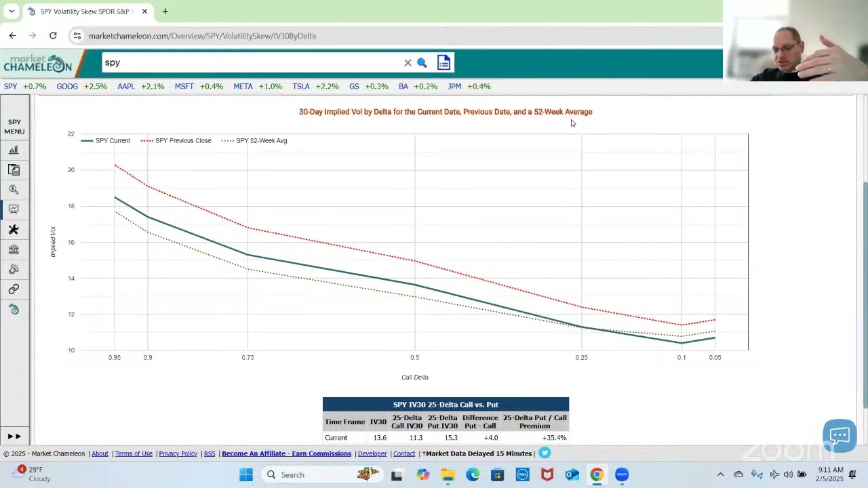Reload the page with refresh icon
This screenshot has height=488, width=868.
coord(53,35)
